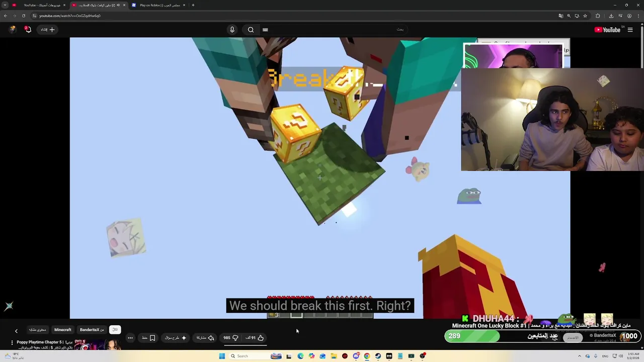Select the similar content filter chip

point(37,330)
